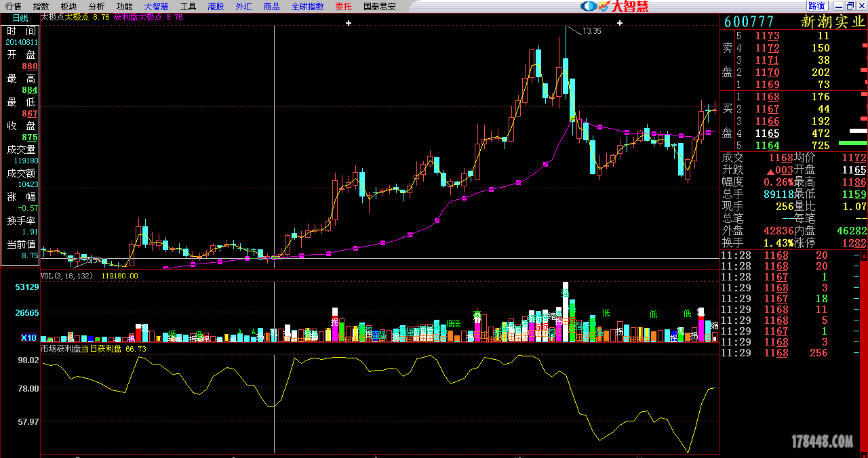
Task: Open the 商品 menu
Action: 271,6
